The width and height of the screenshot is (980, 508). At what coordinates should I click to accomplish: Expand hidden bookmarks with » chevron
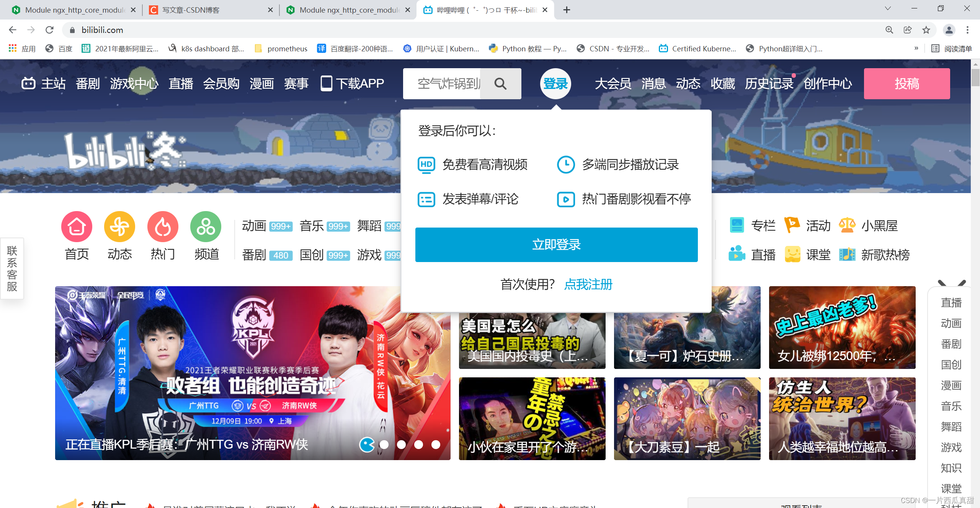pos(916,48)
